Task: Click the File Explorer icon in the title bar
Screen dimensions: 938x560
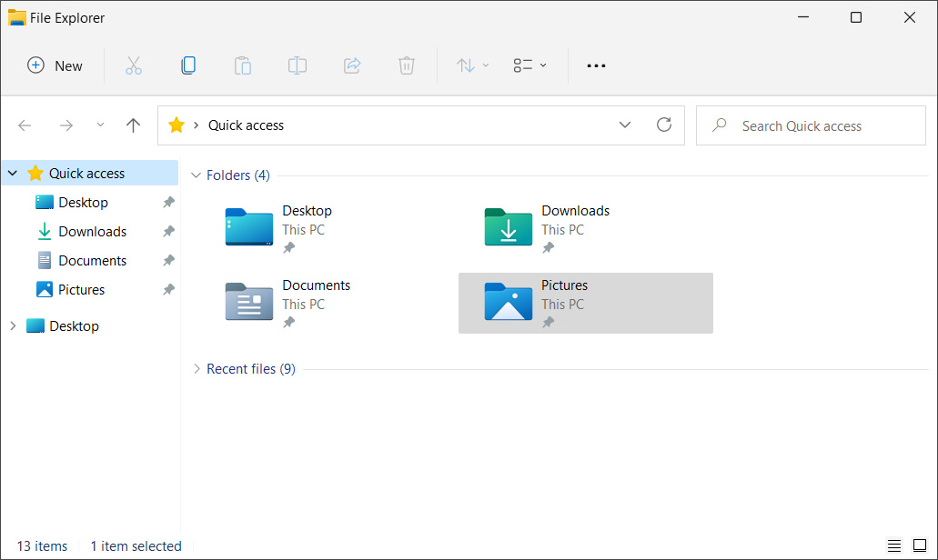Action: [16, 18]
